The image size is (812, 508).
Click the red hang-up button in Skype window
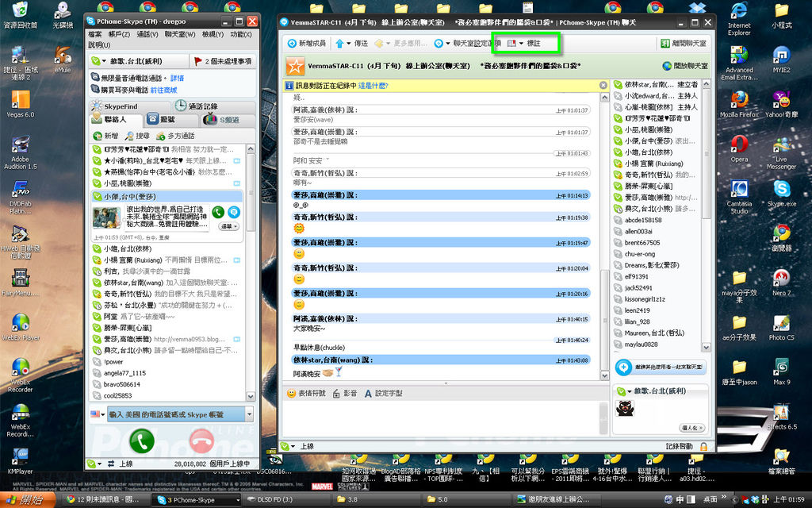click(x=201, y=441)
